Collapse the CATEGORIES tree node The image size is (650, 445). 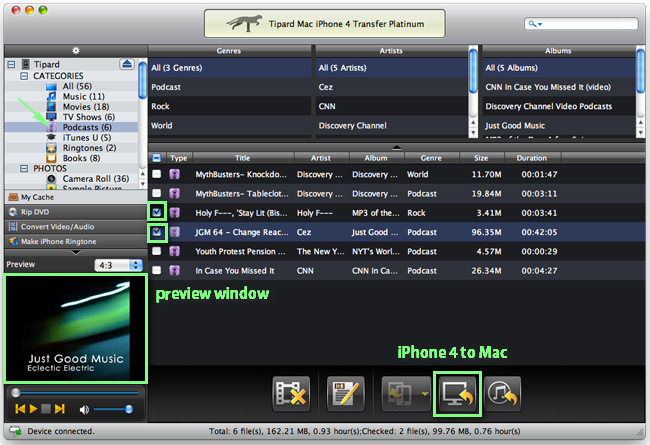click(24, 76)
